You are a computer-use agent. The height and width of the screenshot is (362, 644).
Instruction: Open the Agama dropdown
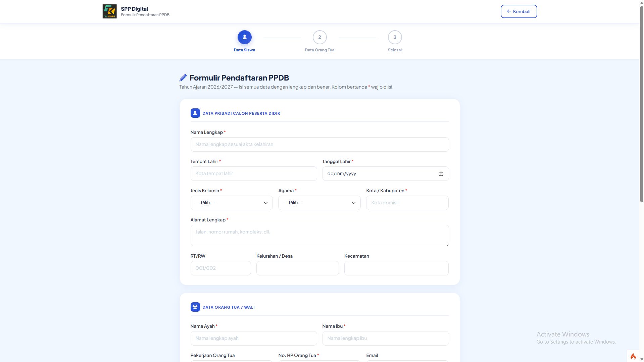pyautogui.click(x=319, y=203)
